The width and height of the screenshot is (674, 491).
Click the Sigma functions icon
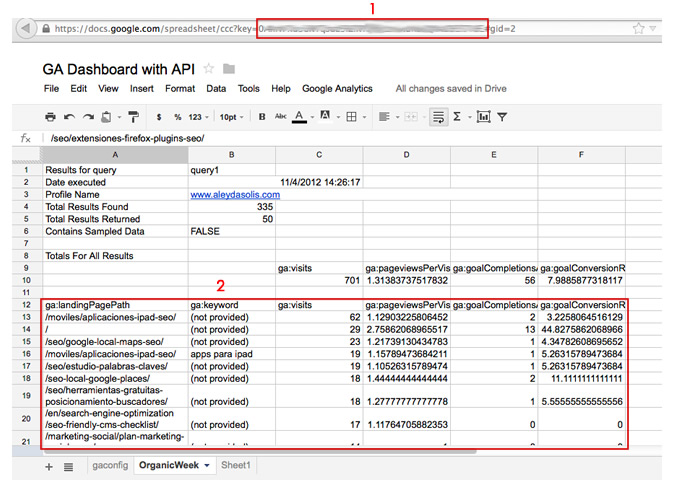click(x=457, y=117)
